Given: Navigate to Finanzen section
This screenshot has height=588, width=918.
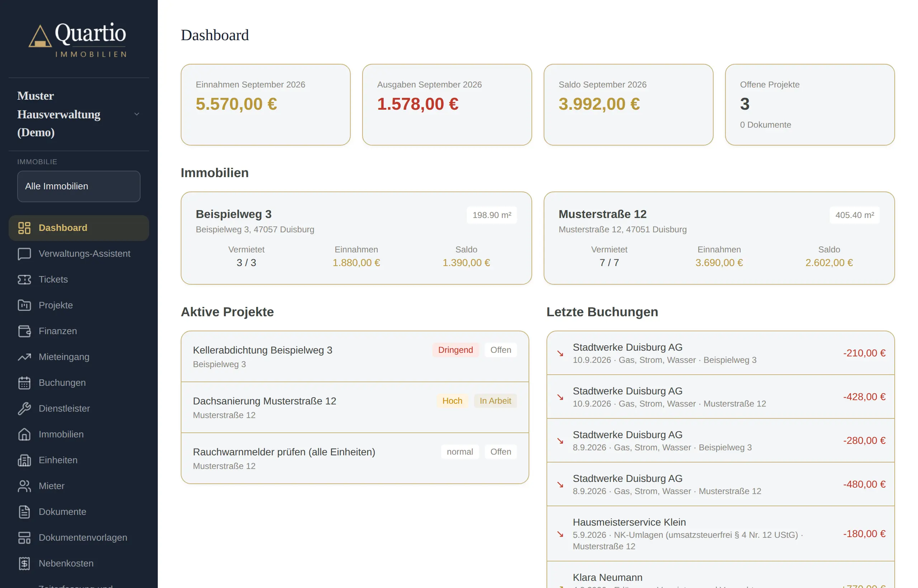Looking at the screenshot, I should tap(79, 331).
